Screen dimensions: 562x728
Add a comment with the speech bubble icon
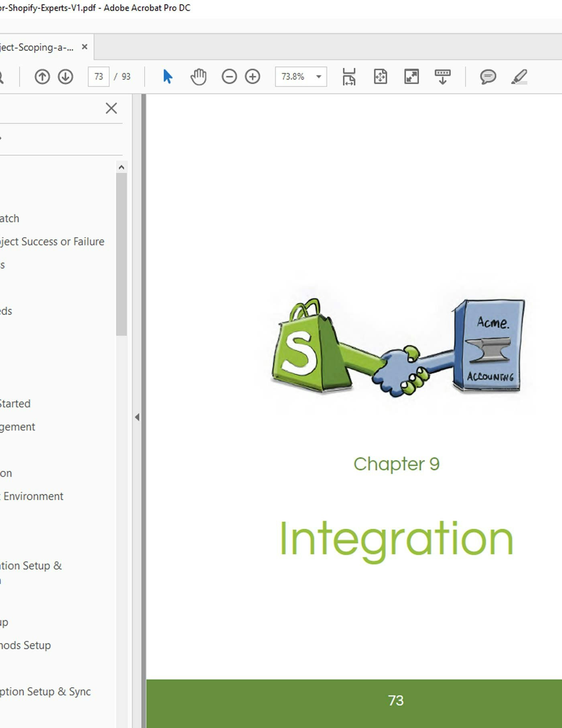488,76
